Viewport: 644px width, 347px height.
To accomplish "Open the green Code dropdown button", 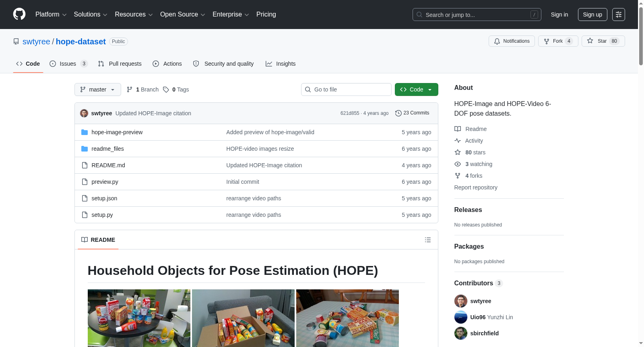I will click(x=417, y=89).
